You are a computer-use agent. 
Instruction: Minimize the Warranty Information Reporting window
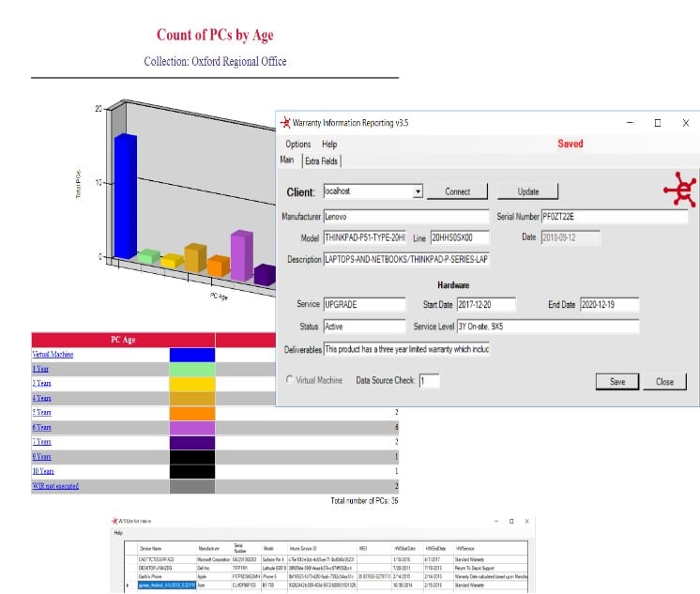(630, 122)
